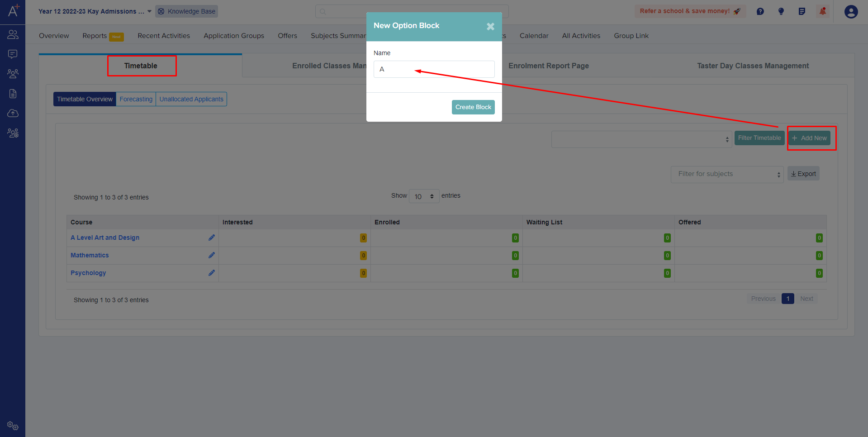868x437 pixels.
Task: Close the New Option Block dialog
Action: 490,27
